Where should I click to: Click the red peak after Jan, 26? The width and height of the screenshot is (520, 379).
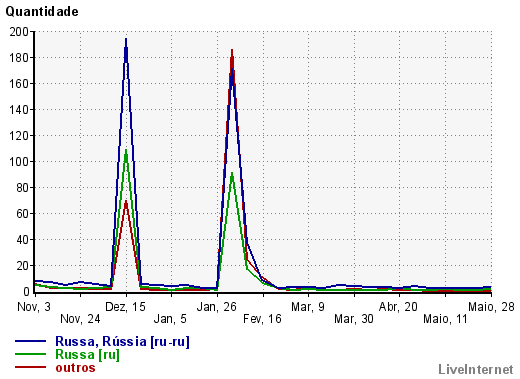coord(232,50)
